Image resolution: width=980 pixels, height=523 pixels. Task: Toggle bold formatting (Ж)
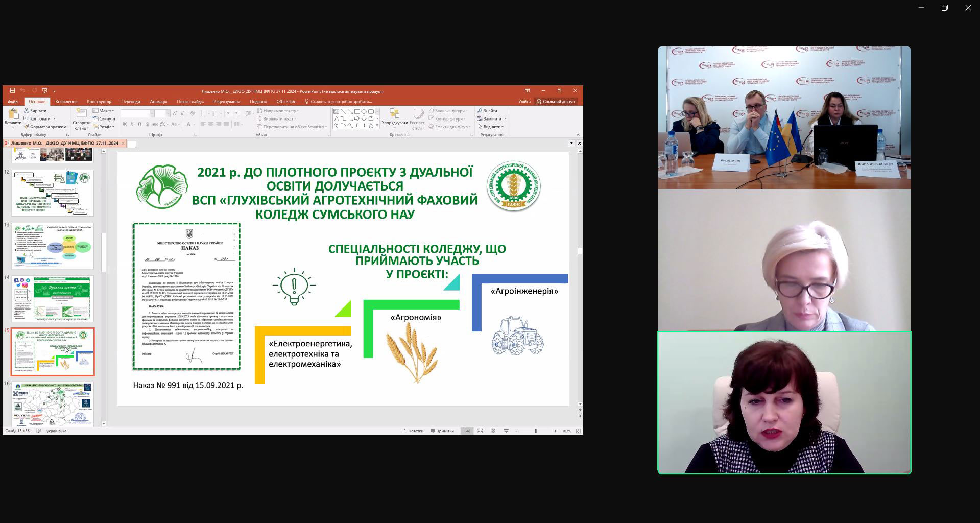click(x=124, y=124)
